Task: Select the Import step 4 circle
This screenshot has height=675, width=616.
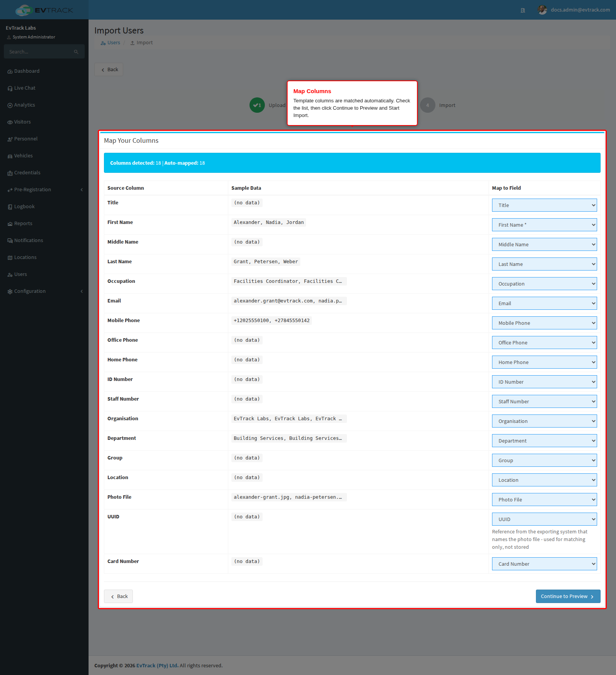Action: pos(428,105)
